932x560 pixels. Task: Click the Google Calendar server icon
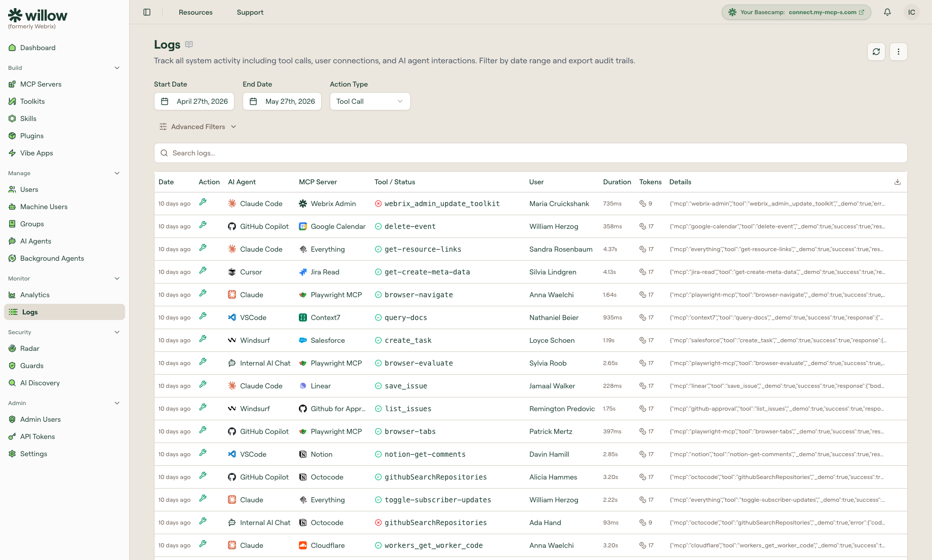(303, 226)
